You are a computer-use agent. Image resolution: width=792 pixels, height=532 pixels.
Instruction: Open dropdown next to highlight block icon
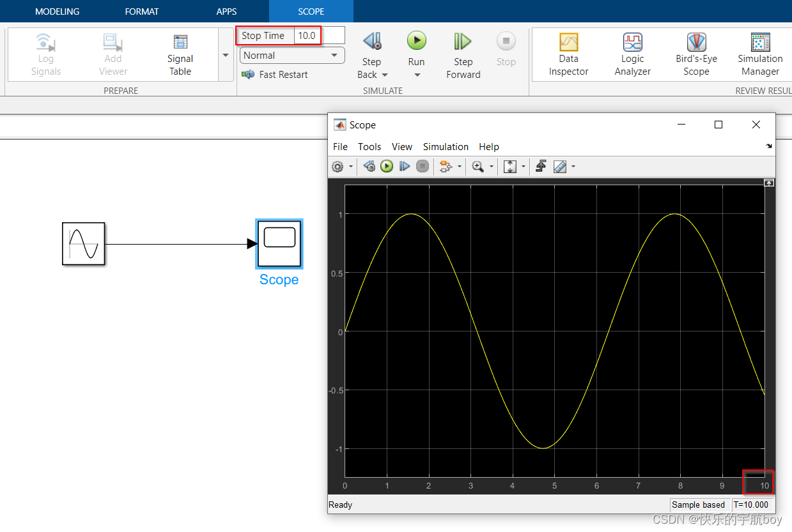(459, 167)
